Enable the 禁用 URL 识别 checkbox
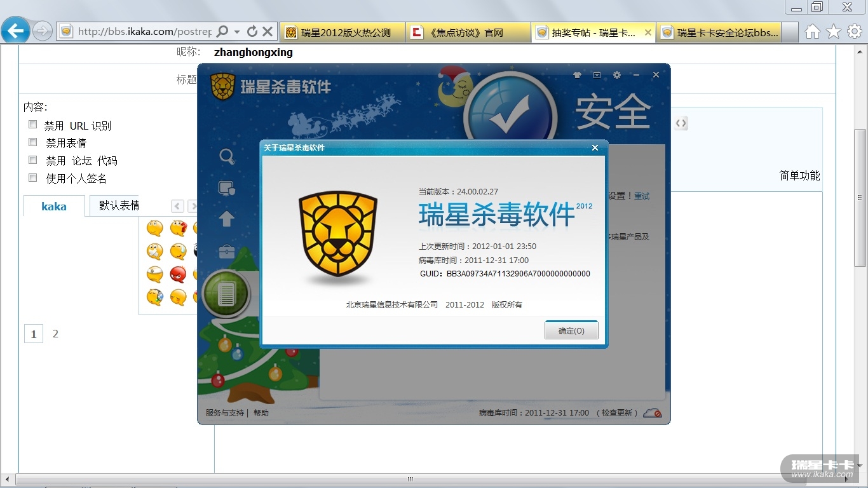The height and width of the screenshot is (488, 868). click(x=32, y=125)
